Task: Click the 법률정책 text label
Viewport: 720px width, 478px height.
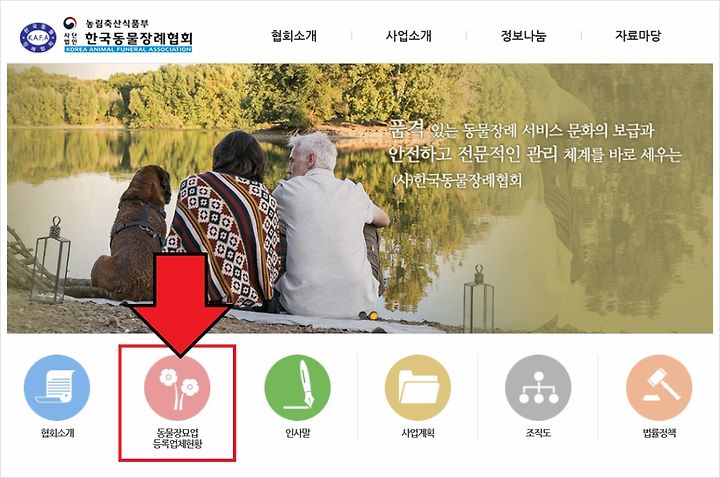Action: [x=659, y=433]
